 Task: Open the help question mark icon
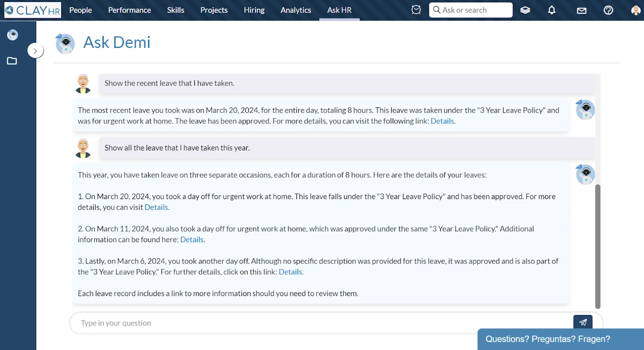click(609, 10)
